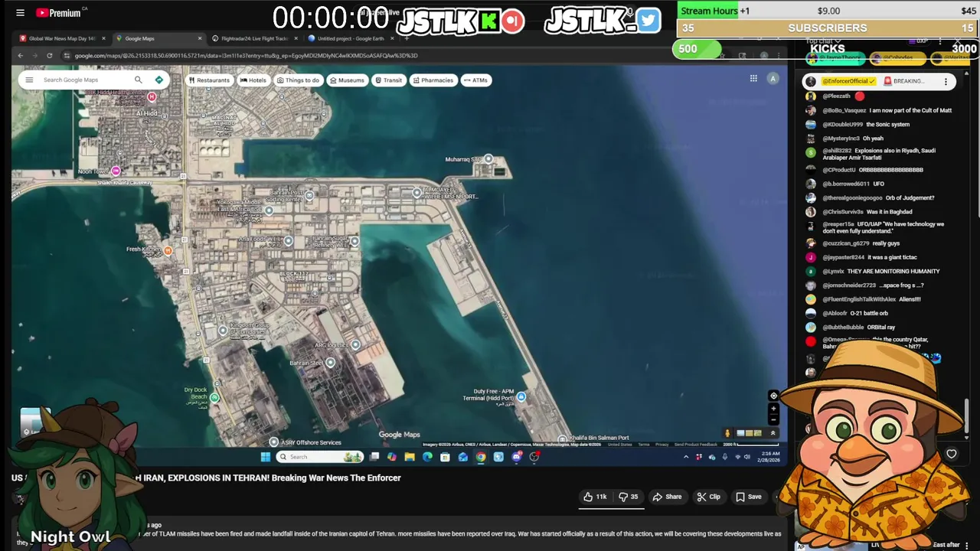Filter map by Museums
This screenshot has width=980, height=551.
(348, 80)
